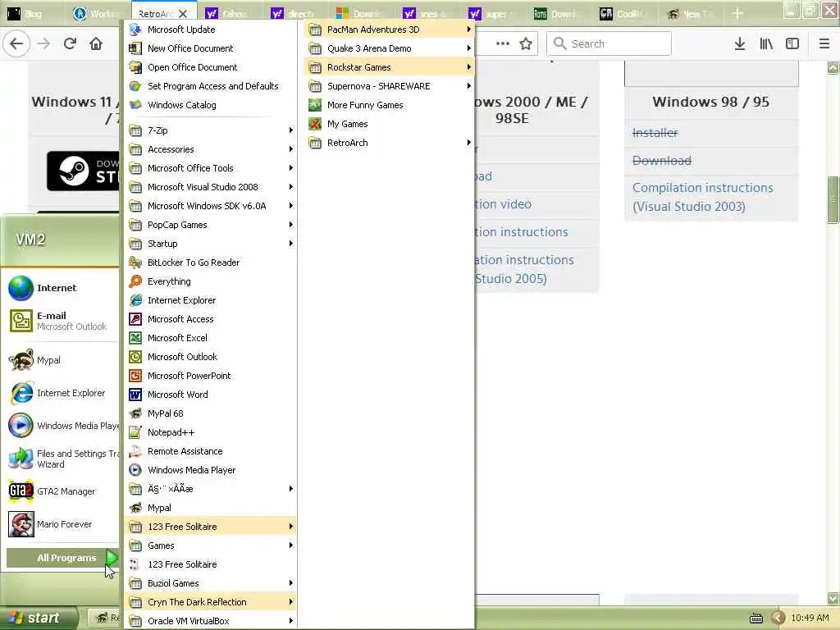Open Quake 3 Arena Demo submenu
Image resolution: width=840 pixels, height=630 pixels.
(389, 48)
